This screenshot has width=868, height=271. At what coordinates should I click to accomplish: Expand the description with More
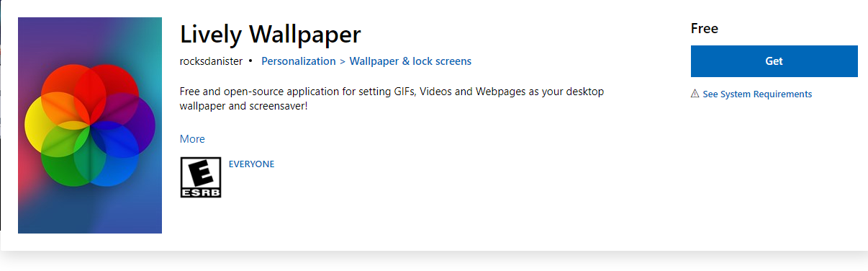[192, 139]
